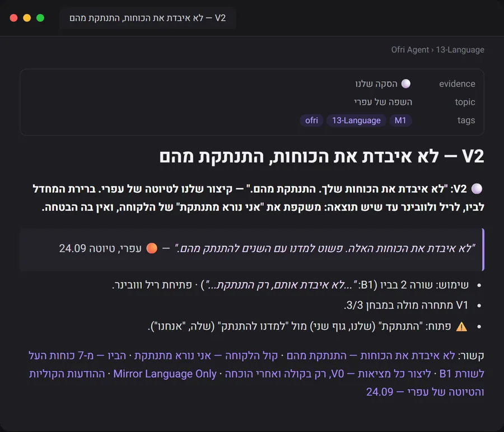Image resolution: width=504 pixels, height=432 pixels.
Task: Minimize the window with the yellow button
Action: tap(27, 18)
